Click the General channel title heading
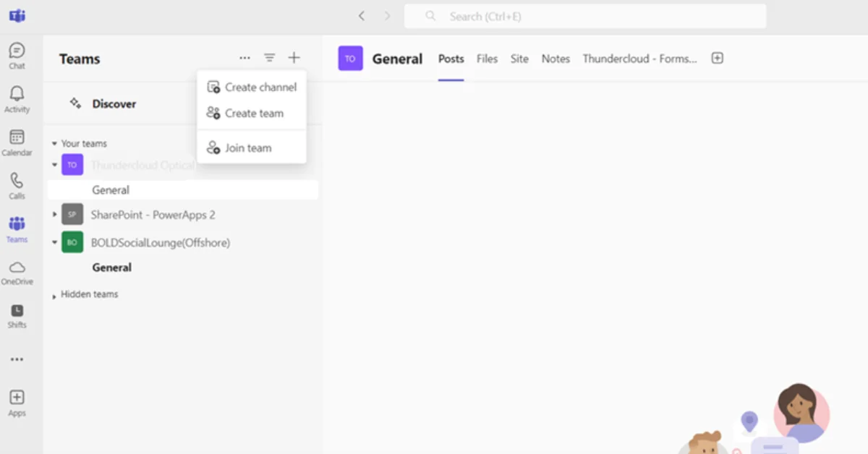 pos(397,59)
